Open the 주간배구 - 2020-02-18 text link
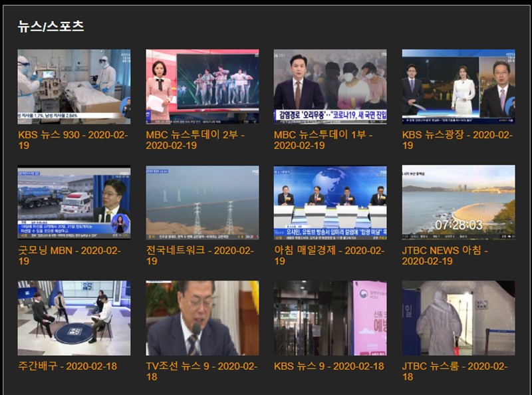Image resolution: width=532 pixels, height=395 pixels. click(x=68, y=366)
